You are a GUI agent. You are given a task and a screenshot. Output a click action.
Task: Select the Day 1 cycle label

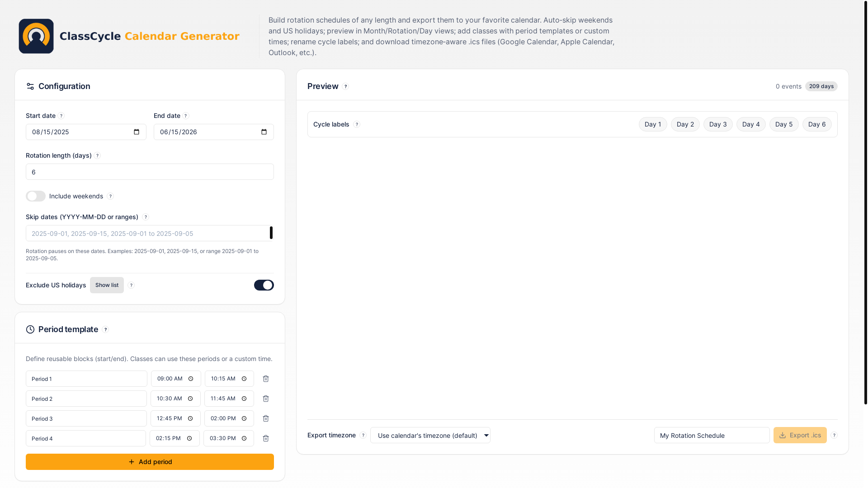653,124
